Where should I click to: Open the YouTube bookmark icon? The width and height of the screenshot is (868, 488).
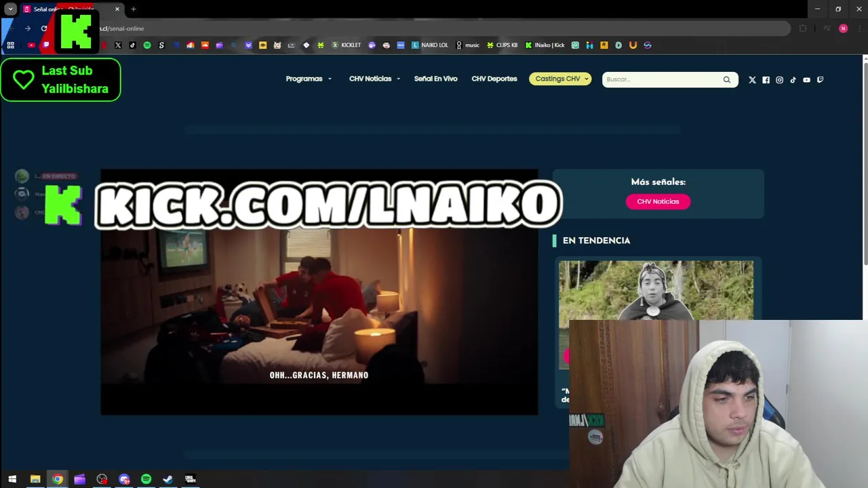tap(31, 45)
